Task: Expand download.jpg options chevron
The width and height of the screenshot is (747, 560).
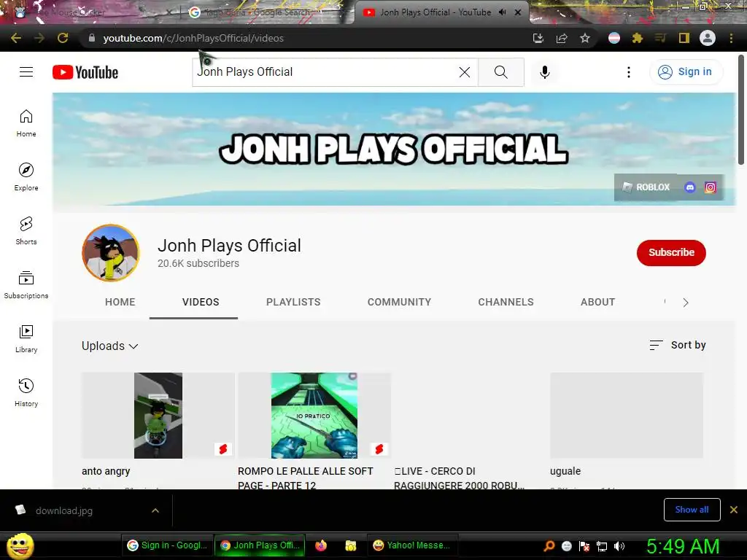Action: point(155,510)
